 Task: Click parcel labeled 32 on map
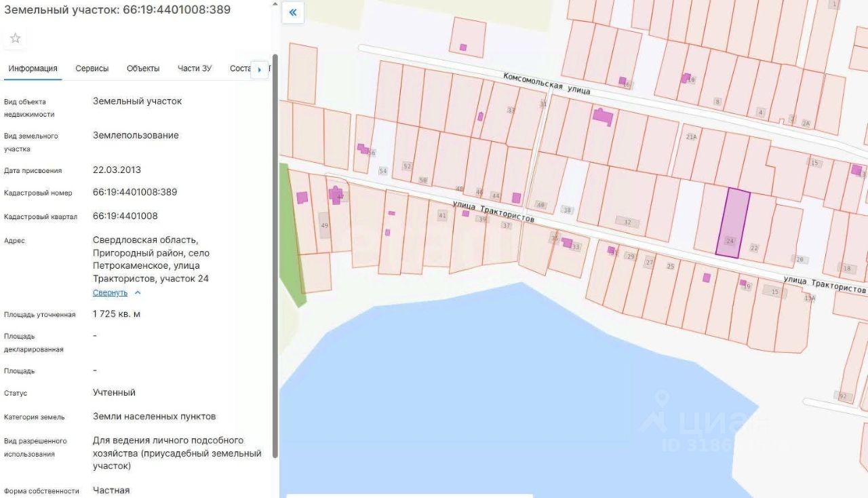coord(627,223)
